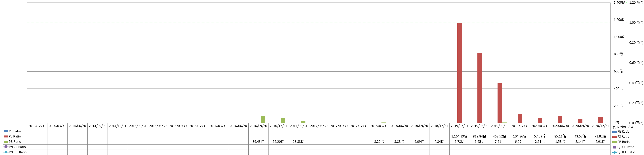Click the 800倍 primary axis label
Screen dimensions: 644x155
coord(618,54)
